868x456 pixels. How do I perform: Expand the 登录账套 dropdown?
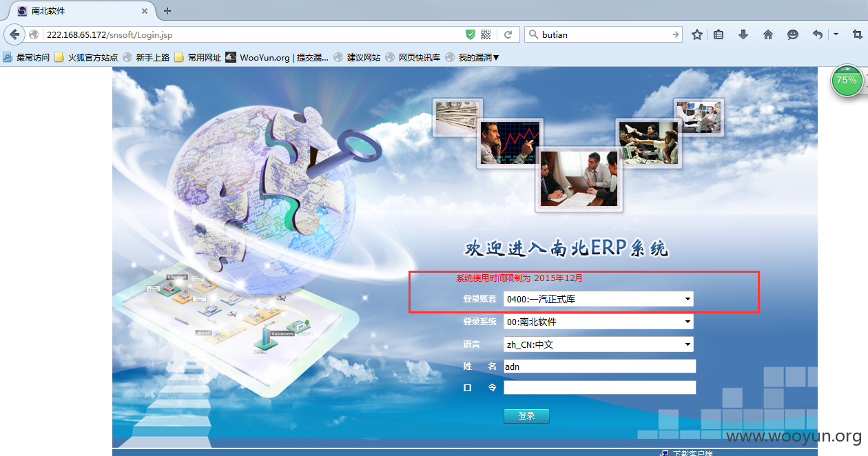pos(599,299)
